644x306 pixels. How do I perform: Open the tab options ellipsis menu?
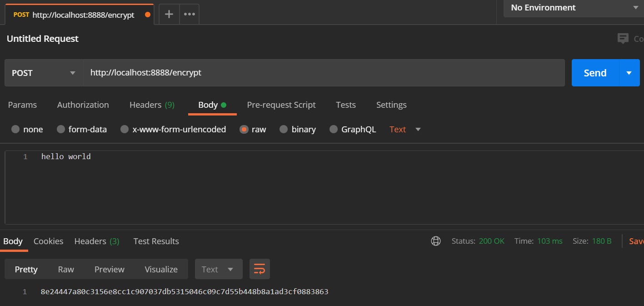pyautogui.click(x=189, y=14)
